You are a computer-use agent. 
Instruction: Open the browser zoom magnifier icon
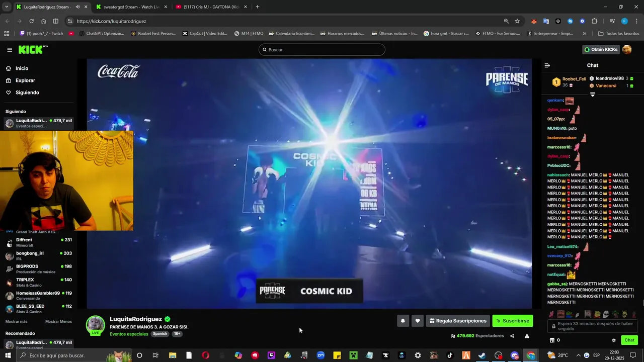tap(506, 21)
